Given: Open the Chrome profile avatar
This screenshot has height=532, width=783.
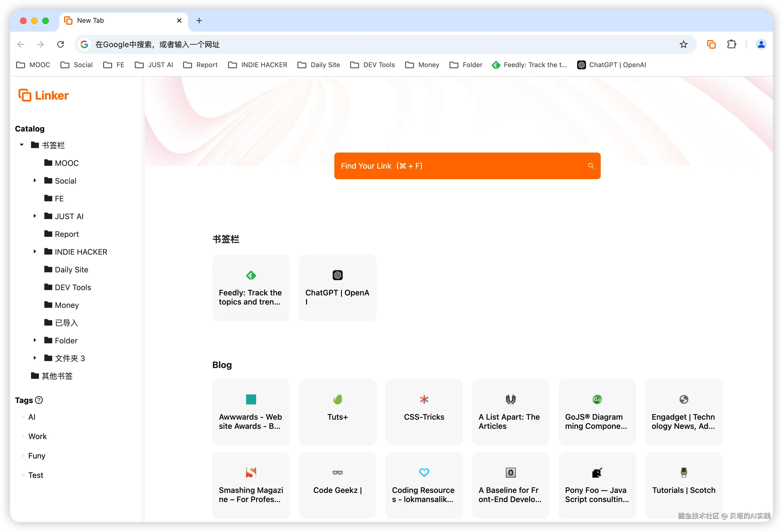Looking at the screenshot, I should point(761,44).
